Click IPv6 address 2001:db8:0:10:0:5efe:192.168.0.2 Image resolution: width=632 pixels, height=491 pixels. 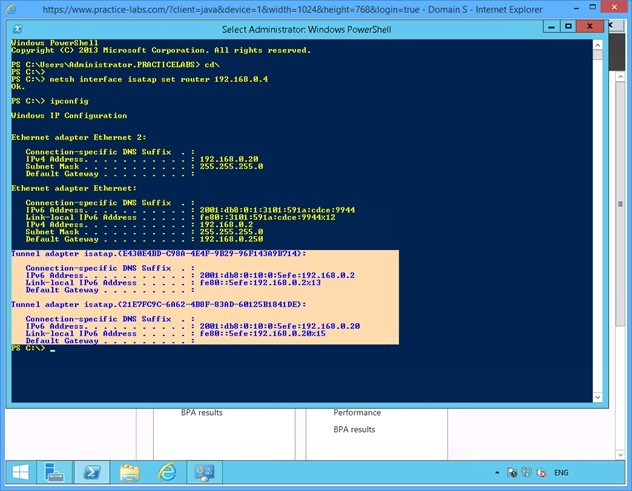pos(277,275)
